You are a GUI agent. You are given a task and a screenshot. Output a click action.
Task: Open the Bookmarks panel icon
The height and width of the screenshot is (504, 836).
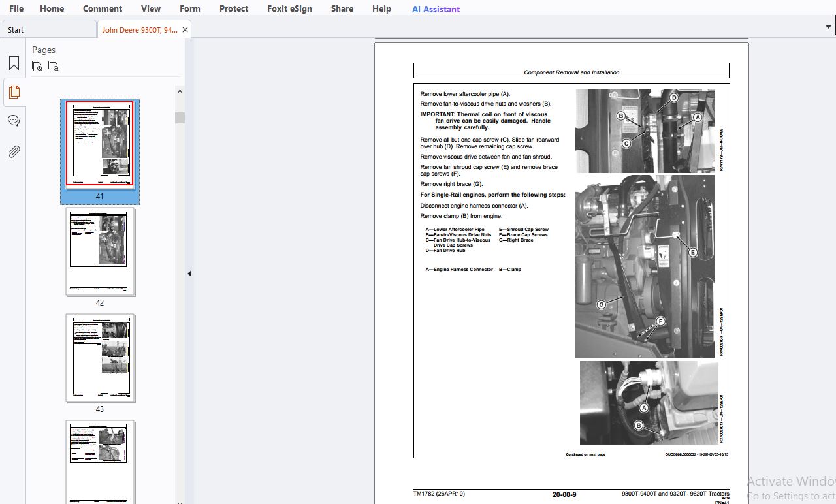[x=14, y=63]
